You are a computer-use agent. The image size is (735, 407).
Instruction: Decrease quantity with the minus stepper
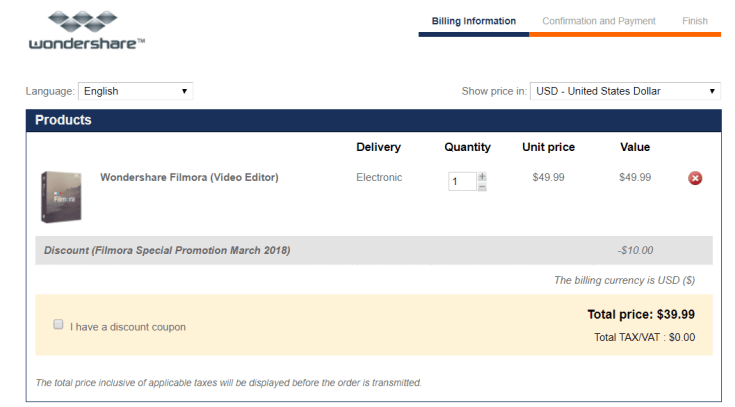coord(482,187)
